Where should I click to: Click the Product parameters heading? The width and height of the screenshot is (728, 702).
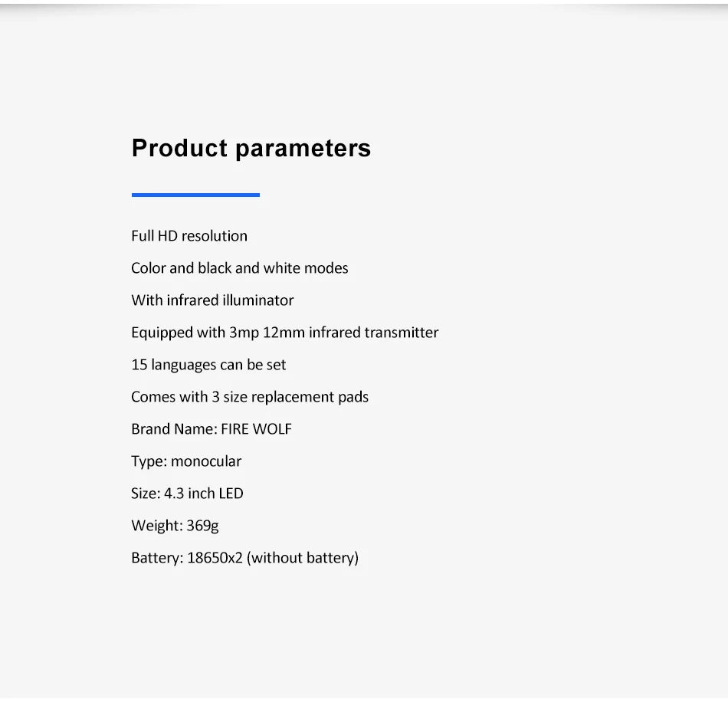click(251, 149)
